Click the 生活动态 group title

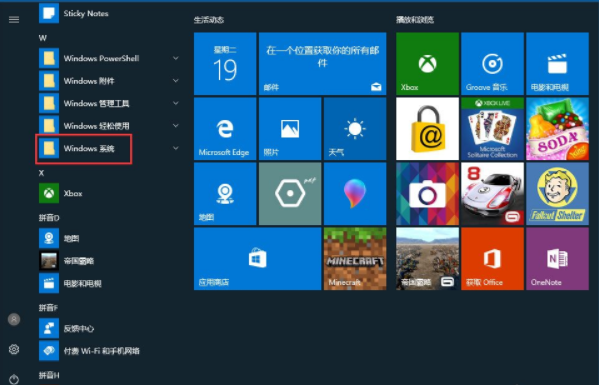(209, 20)
